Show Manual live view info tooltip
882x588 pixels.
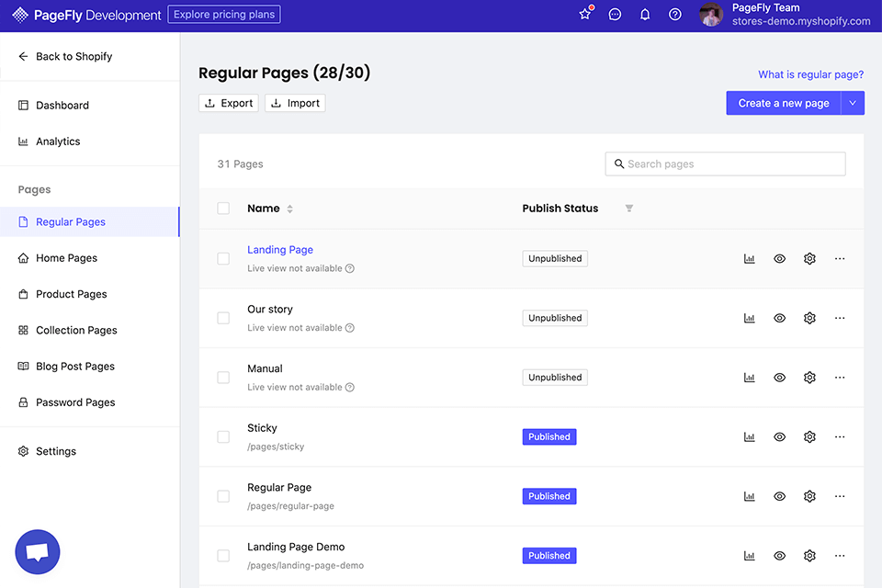350,387
